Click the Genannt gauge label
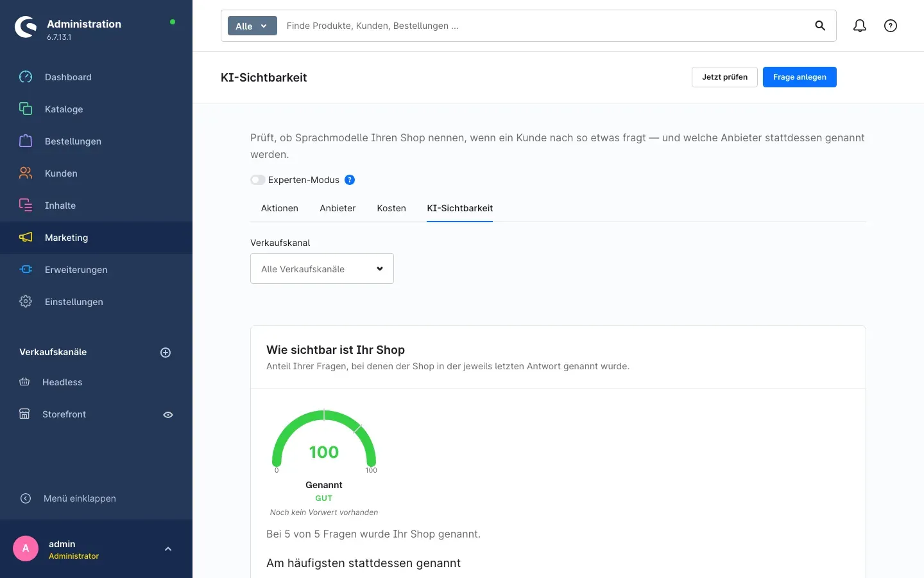The width and height of the screenshot is (924, 578). (324, 485)
